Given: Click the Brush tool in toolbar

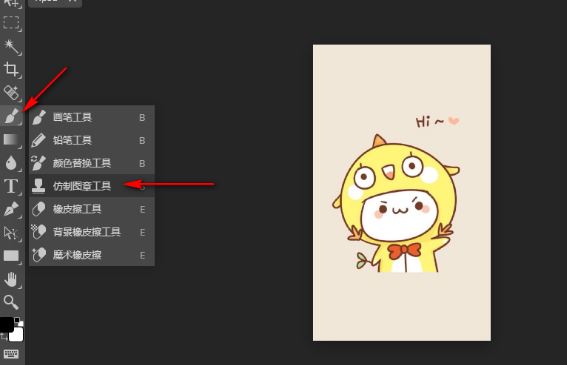Looking at the screenshot, I should pos(11,116).
